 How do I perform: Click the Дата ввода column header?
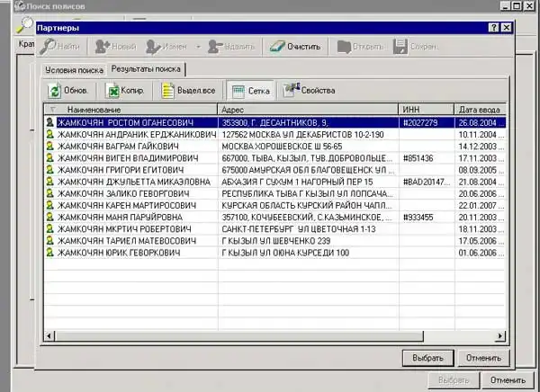point(479,109)
